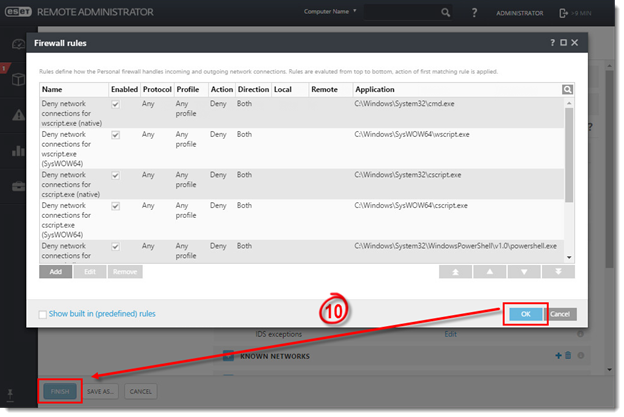Click Cancel in Firewall rules dialog
This screenshot has height=417, width=624.
coord(560,314)
